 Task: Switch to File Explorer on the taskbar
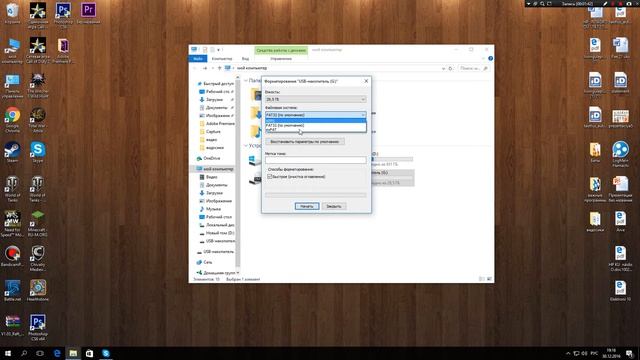tap(73, 353)
